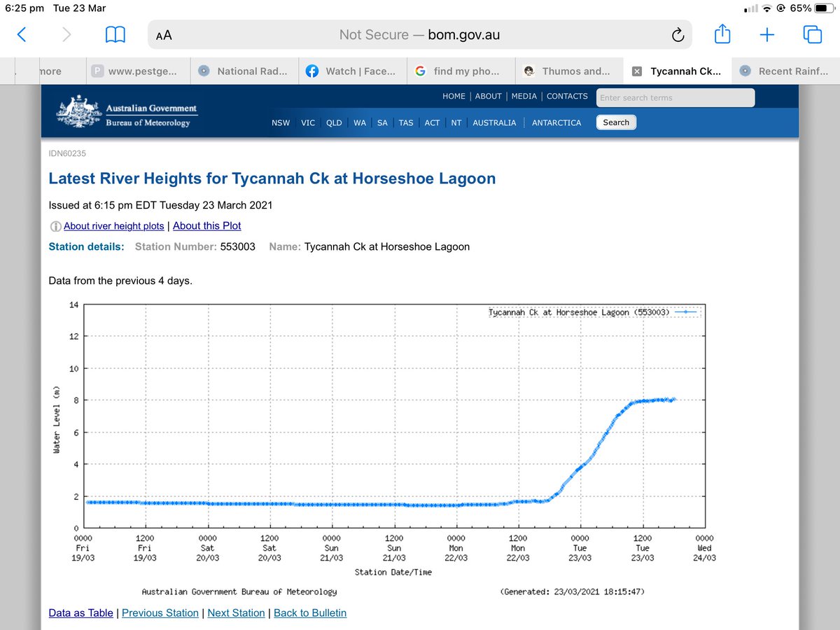Go to the Next Station link

click(236, 613)
